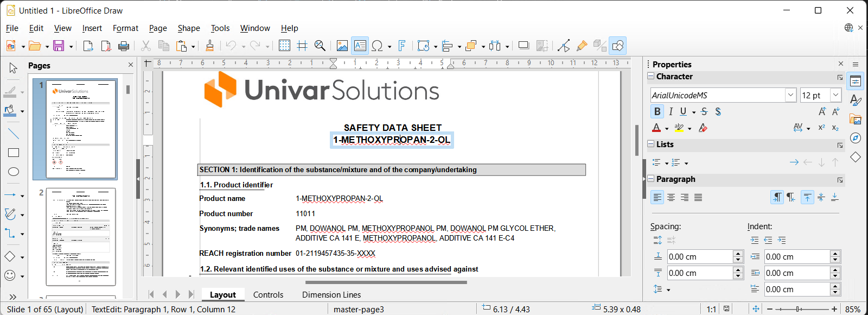Click the Next Page navigation arrow
The height and width of the screenshot is (315, 868).
coord(178,294)
